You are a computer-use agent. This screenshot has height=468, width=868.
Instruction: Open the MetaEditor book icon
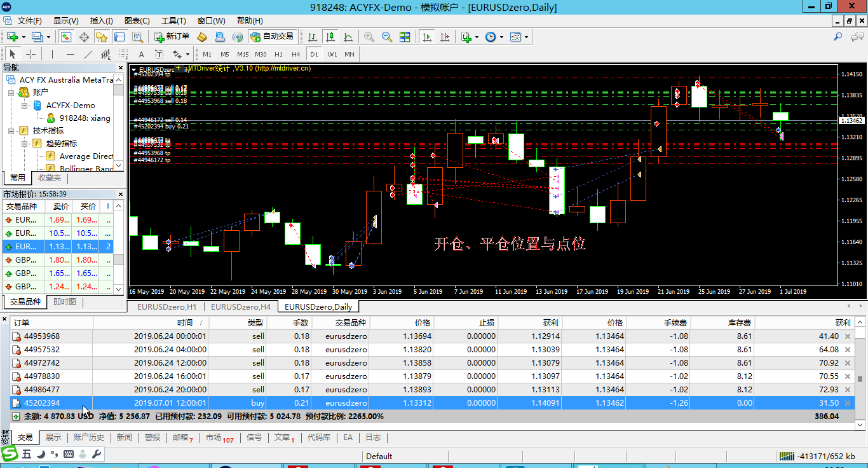coord(202,37)
